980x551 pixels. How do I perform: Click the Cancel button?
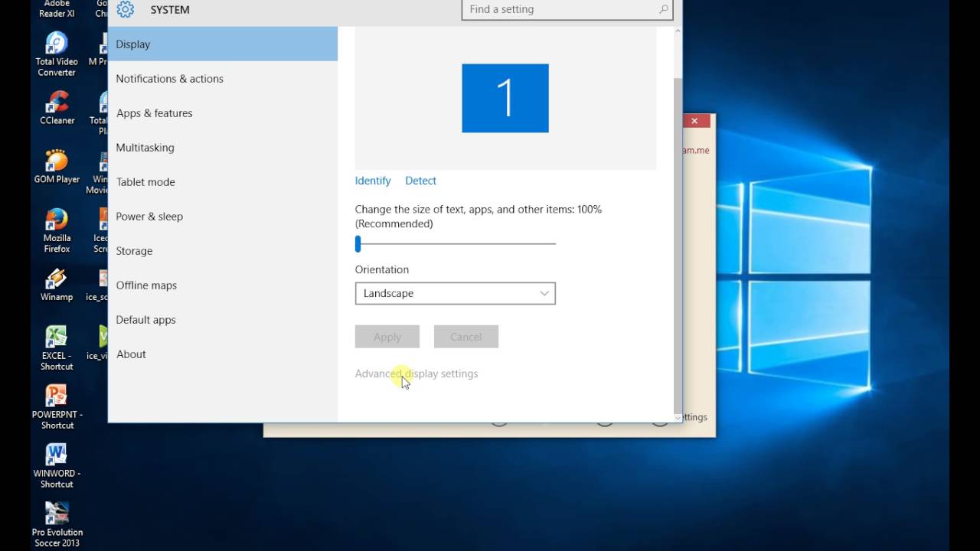(x=466, y=337)
